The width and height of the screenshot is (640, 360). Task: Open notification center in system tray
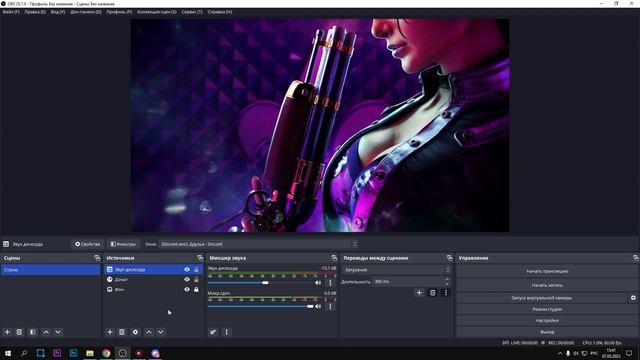pyautogui.click(x=629, y=353)
